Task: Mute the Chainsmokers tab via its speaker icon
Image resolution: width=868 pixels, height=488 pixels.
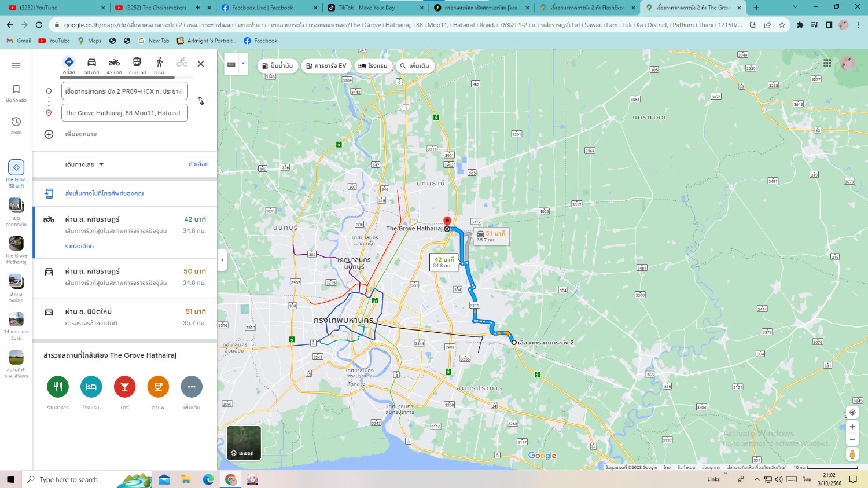Action: [198, 8]
